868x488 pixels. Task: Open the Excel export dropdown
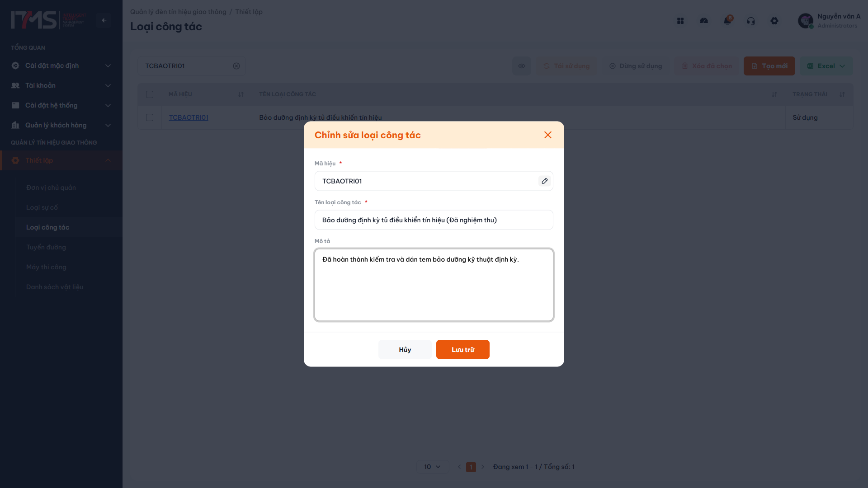(826, 66)
